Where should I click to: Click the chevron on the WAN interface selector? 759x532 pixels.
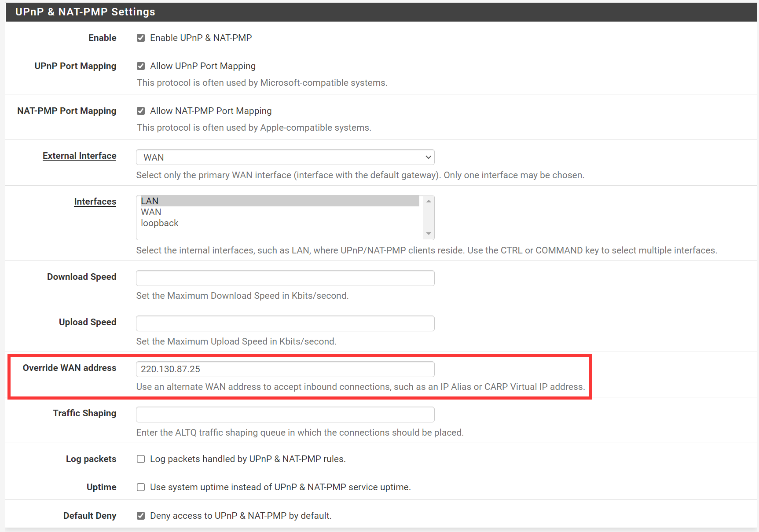click(x=428, y=157)
